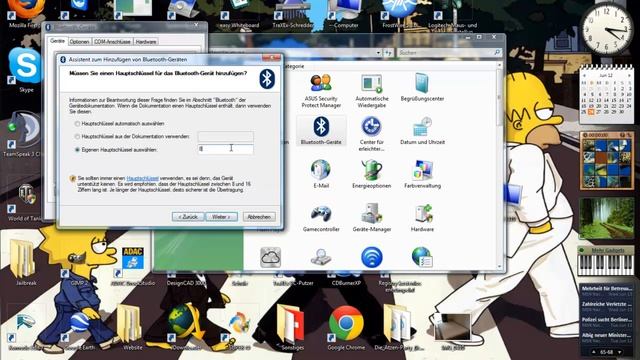Screen dimensions: 640x360
Task: Click the Abbrechen button in wizard
Action: point(259,217)
